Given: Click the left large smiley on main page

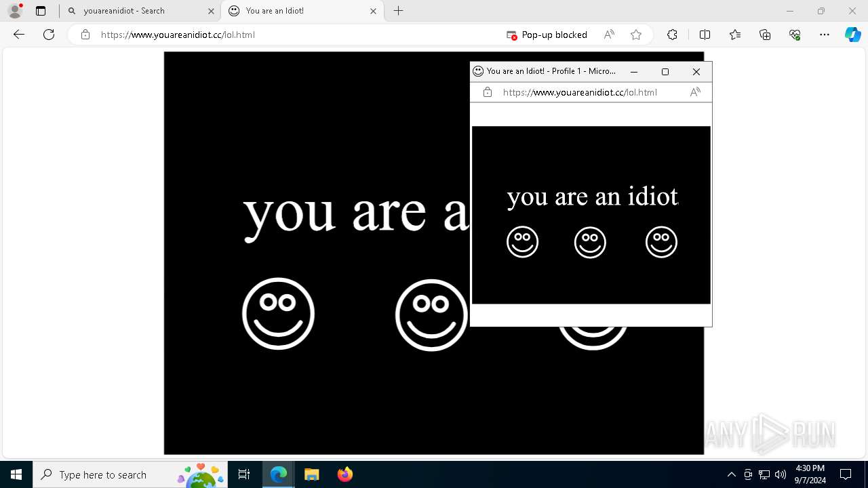Looking at the screenshot, I should pos(278,314).
